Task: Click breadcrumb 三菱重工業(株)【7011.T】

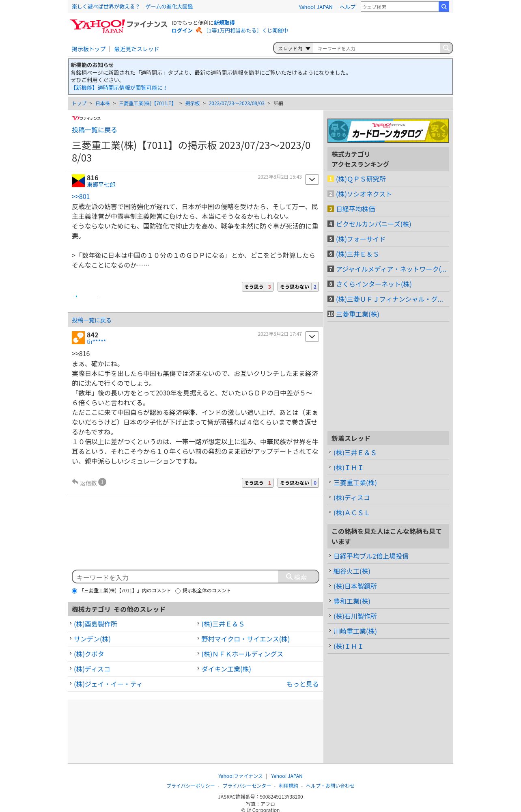Action: point(147,104)
